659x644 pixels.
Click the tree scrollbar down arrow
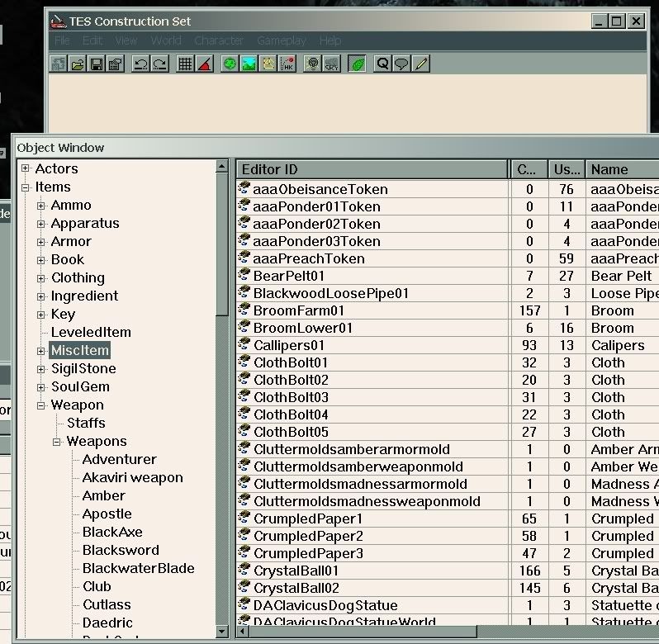(222, 632)
